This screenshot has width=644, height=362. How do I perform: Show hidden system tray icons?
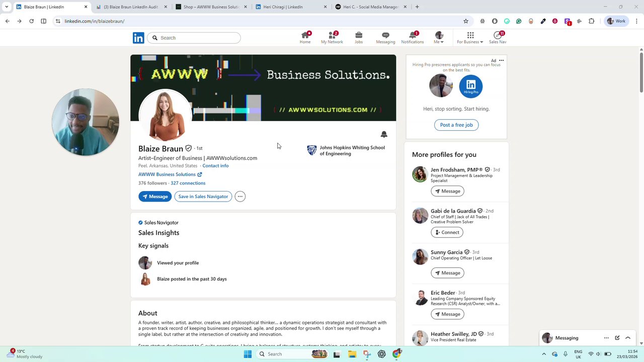[544, 354]
